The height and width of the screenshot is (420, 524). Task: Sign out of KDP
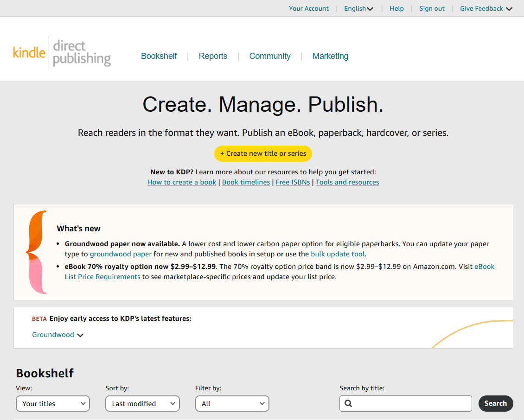[432, 8]
